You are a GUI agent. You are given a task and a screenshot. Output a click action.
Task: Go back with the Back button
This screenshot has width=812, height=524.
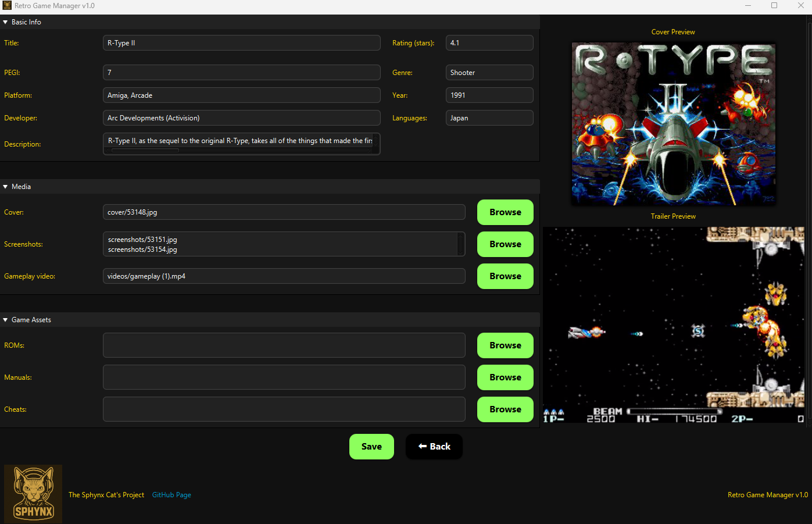coord(434,447)
